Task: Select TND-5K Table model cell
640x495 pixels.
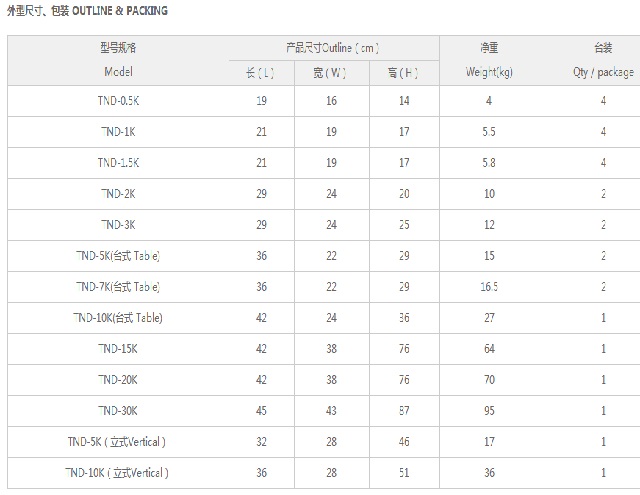Action: click(118, 256)
